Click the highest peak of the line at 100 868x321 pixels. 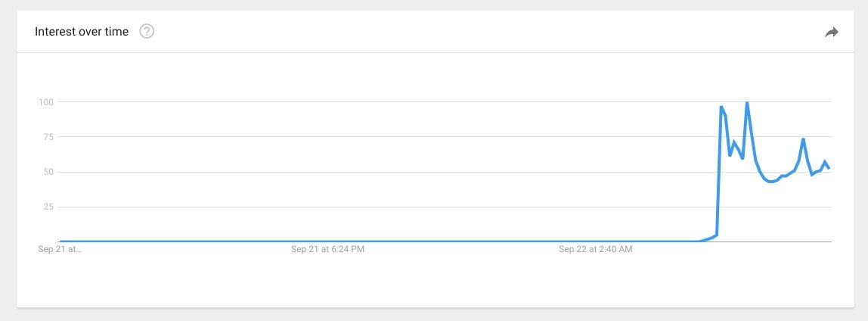747,102
